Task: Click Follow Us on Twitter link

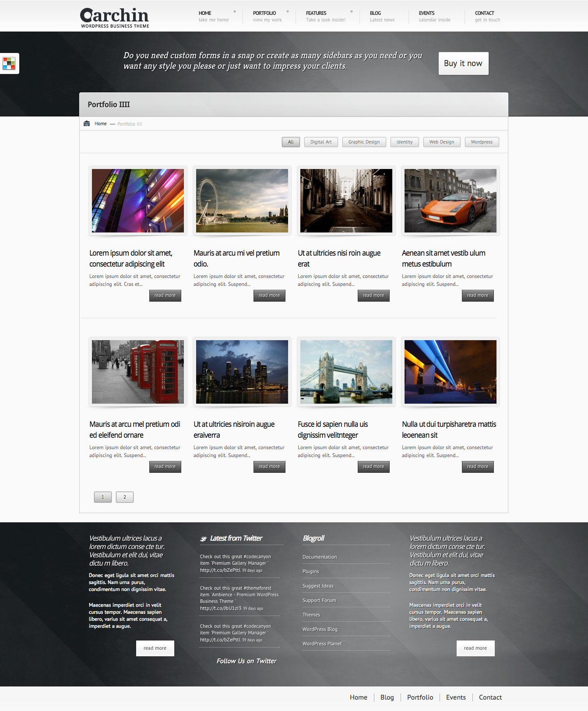Action: pos(246,661)
